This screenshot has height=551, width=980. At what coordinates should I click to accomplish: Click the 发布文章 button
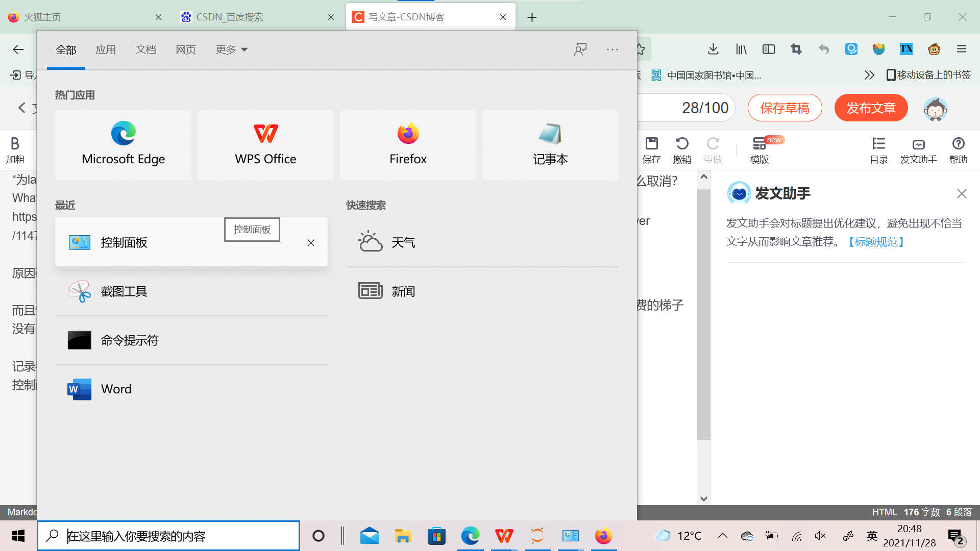[871, 108]
